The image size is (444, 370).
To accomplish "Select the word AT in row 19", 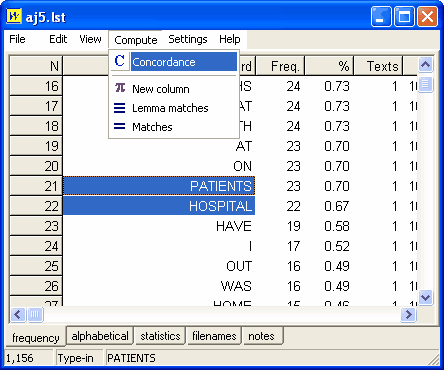I will click(x=244, y=146).
